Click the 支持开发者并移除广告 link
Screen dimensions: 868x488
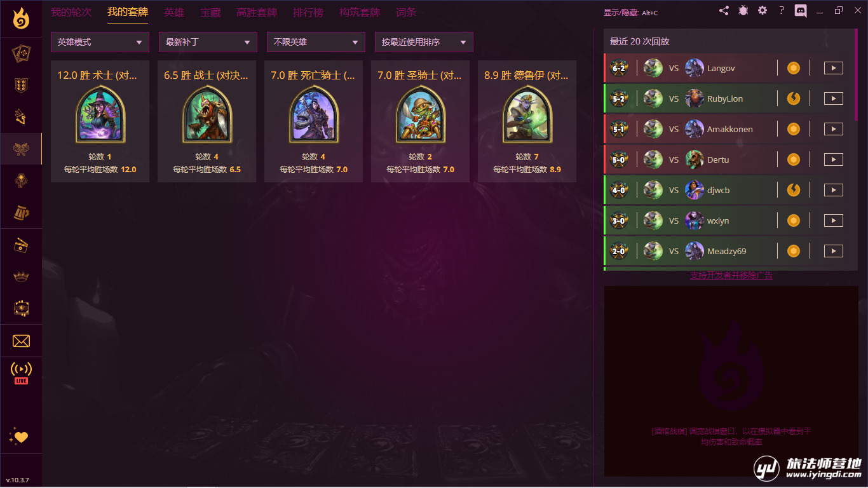[x=731, y=275]
